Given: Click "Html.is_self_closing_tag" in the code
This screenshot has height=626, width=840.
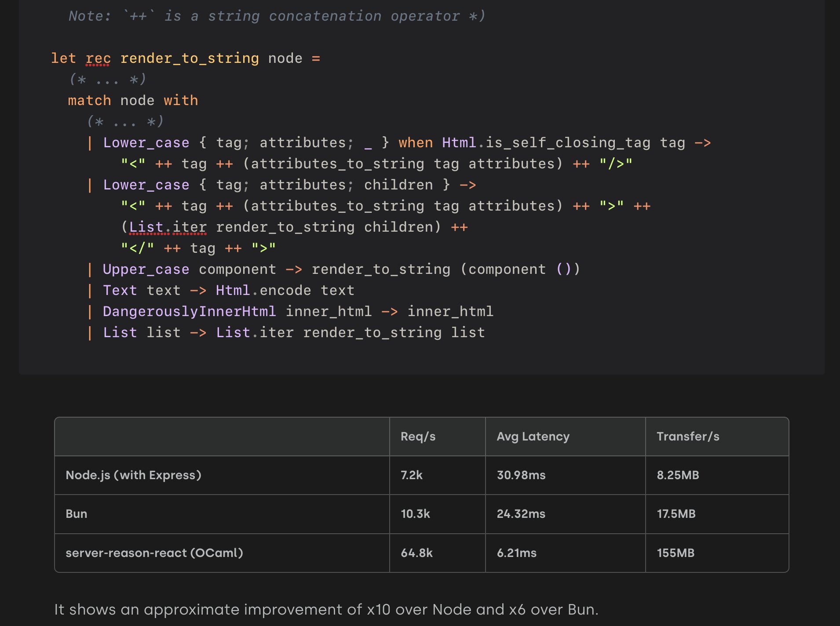Looking at the screenshot, I should click(x=546, y=142).
